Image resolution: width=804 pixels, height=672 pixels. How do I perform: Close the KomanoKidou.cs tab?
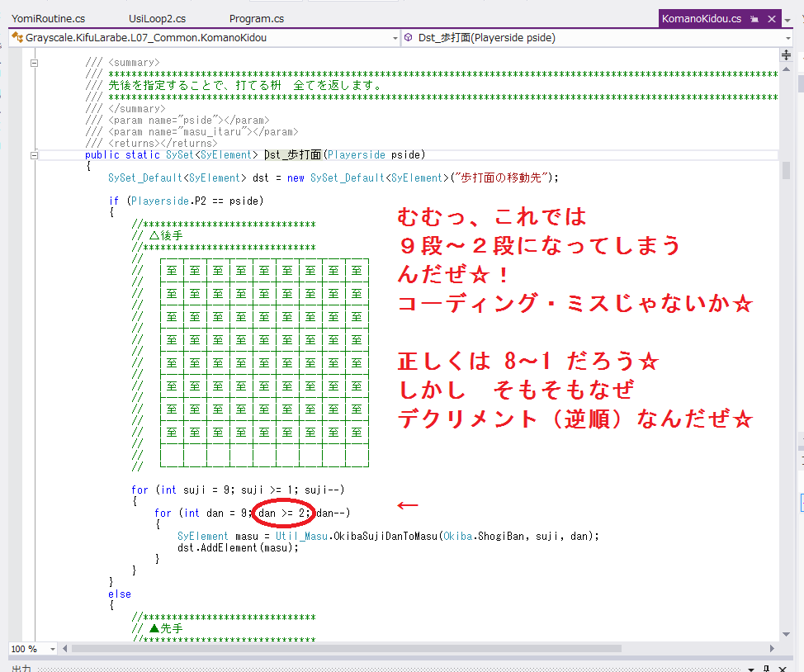(771, 19)
